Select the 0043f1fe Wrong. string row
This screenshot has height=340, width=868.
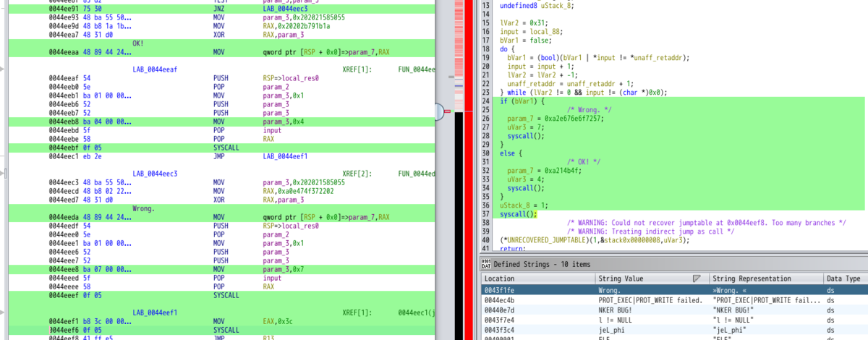point(674,289)
